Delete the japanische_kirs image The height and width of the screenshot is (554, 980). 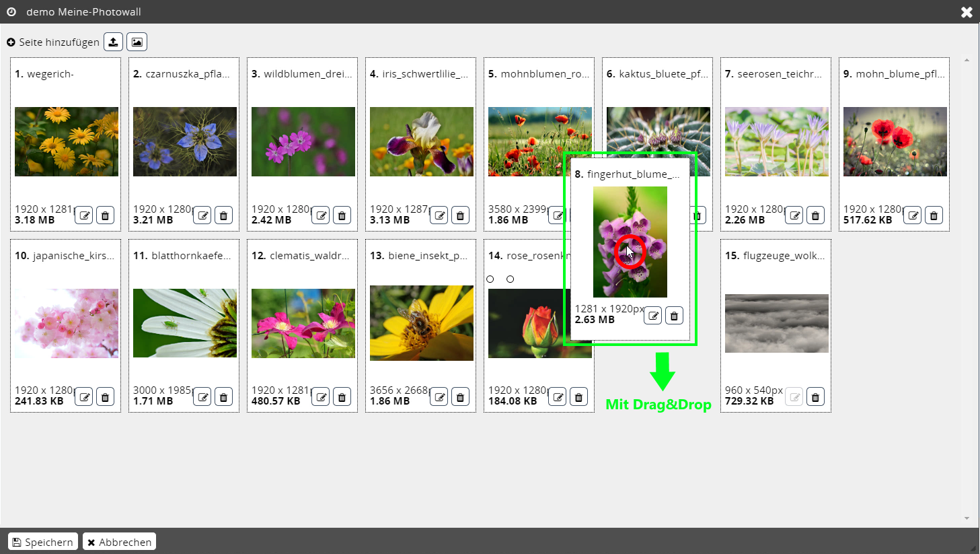[105, 397]
